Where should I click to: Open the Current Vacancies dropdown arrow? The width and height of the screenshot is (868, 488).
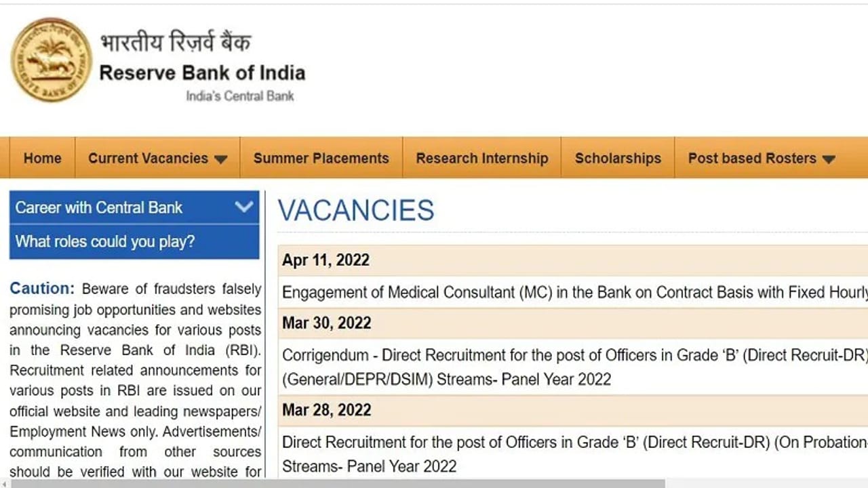(x=220, y=158)
